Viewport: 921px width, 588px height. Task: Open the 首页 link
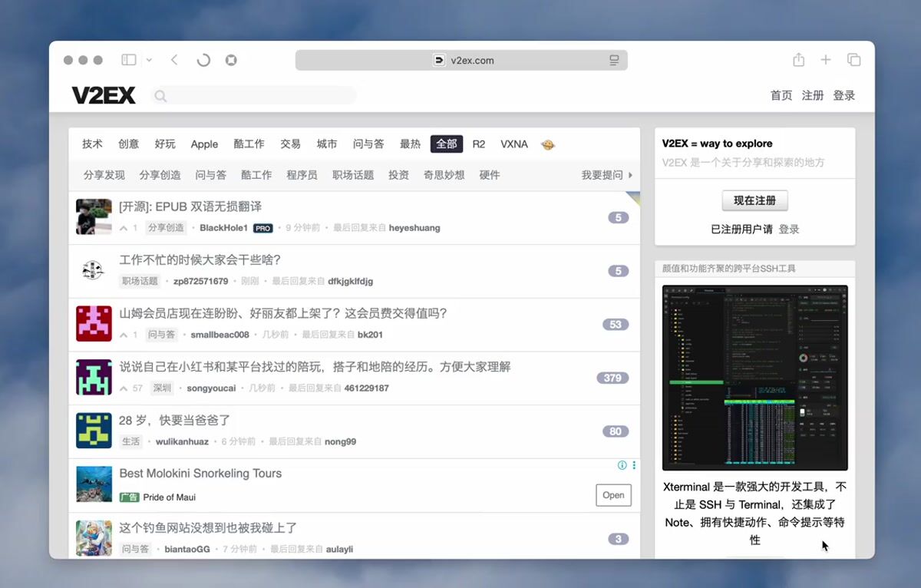point(781,95)
